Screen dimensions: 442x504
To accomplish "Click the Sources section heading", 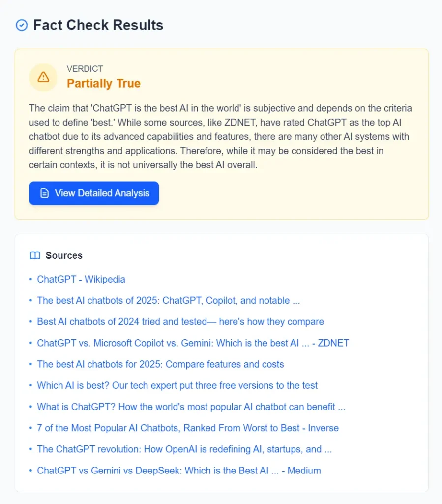I will 64,255.
